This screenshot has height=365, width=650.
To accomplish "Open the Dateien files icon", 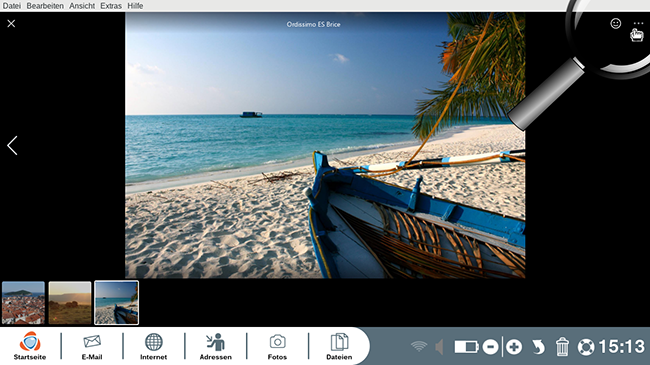I will tap(339, 346).
